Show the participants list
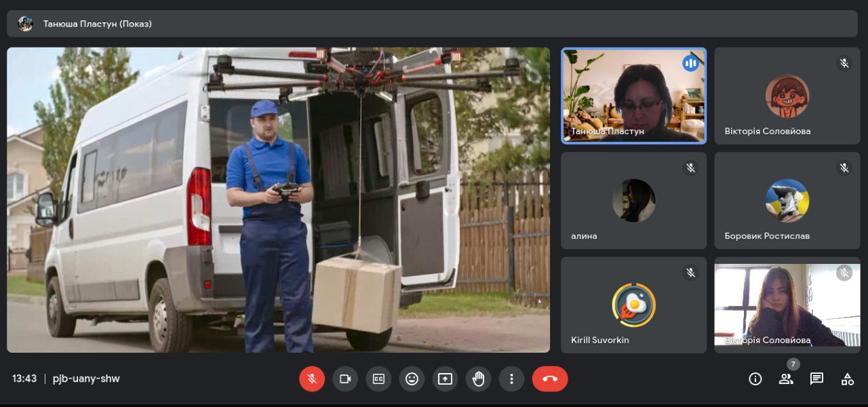 [x=786, y=379]
